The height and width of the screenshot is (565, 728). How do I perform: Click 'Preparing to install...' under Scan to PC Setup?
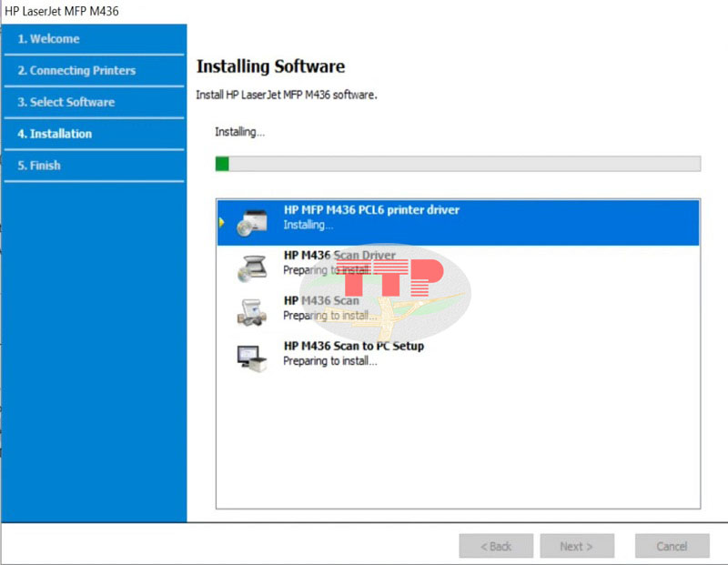coord(330,360)
